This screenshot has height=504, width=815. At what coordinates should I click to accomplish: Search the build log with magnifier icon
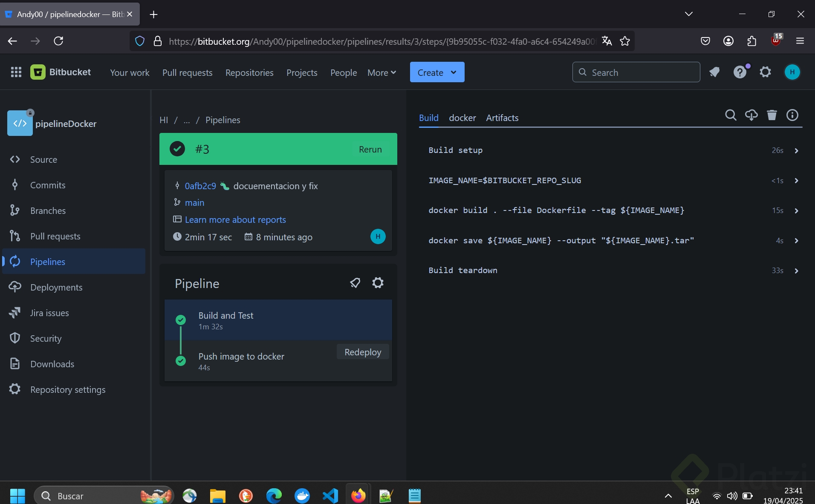click(731, 115)
